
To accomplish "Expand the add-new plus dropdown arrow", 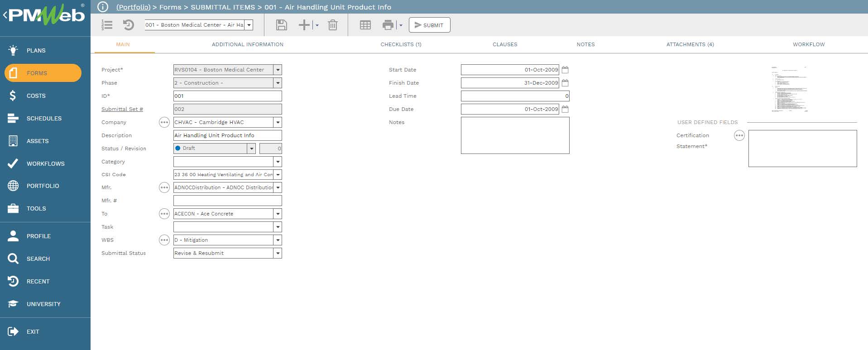I will [x=317, y=25].
